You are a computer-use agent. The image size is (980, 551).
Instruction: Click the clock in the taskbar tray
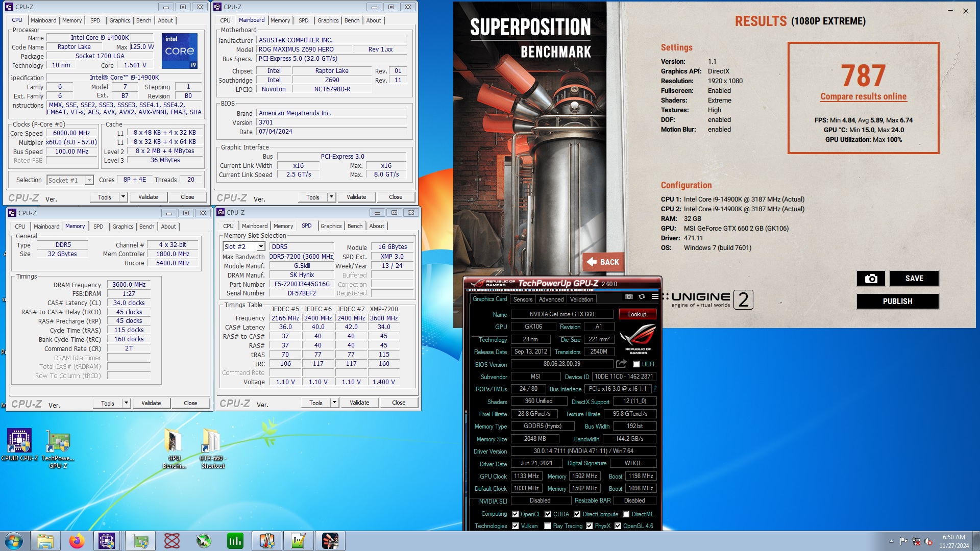pyautogui.click(x=953, y=541)
